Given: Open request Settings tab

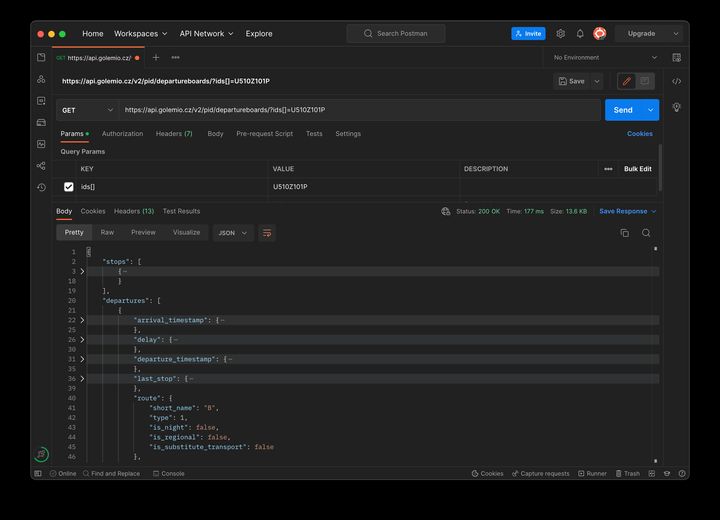Looking at the screenshot, I should coord(348,134).
